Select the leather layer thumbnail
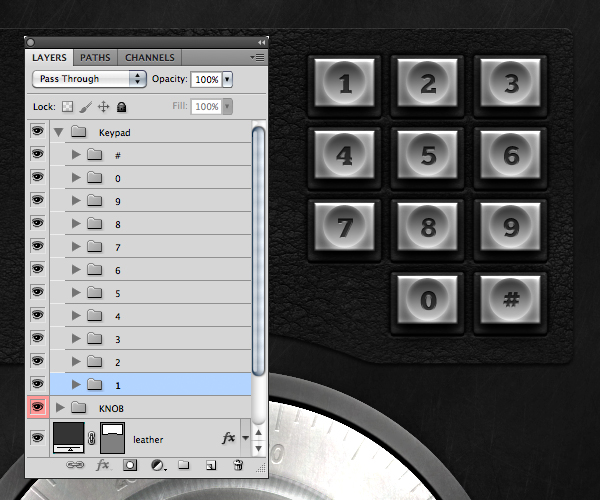The width and height of the screenshot is (600, 500). coord(68,437)
